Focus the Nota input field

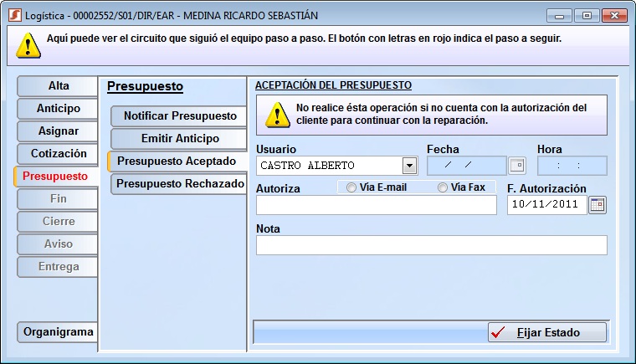click(431, 245)
